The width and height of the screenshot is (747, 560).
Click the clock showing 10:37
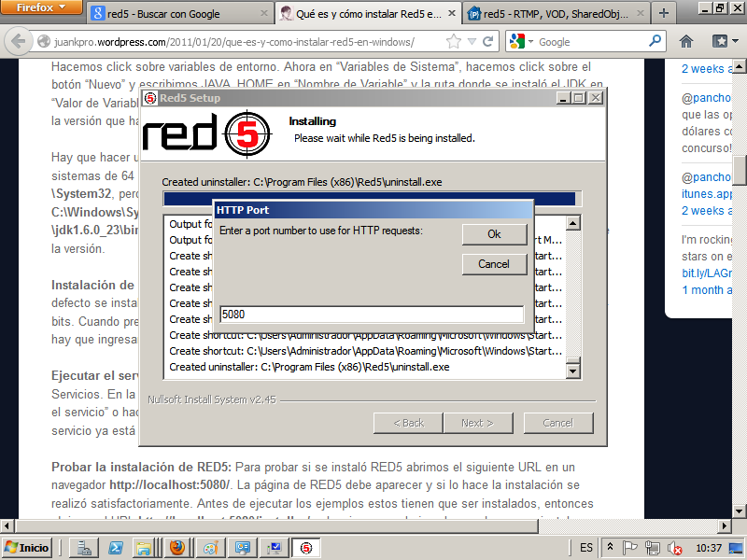(x=709, y=548)
